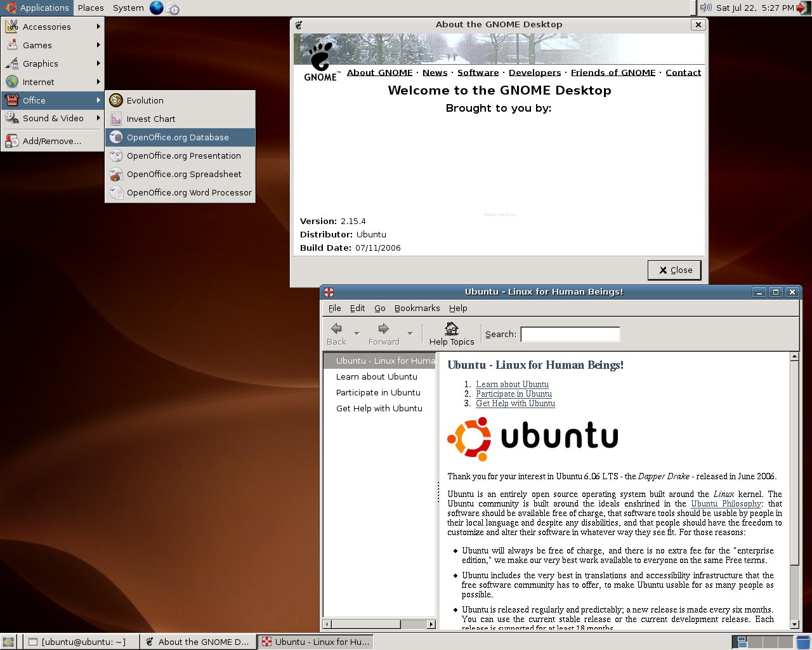The height and width of the screenshot is (650, 812).
Task: Follow the About GNOME link
Action: pos(379,72)
